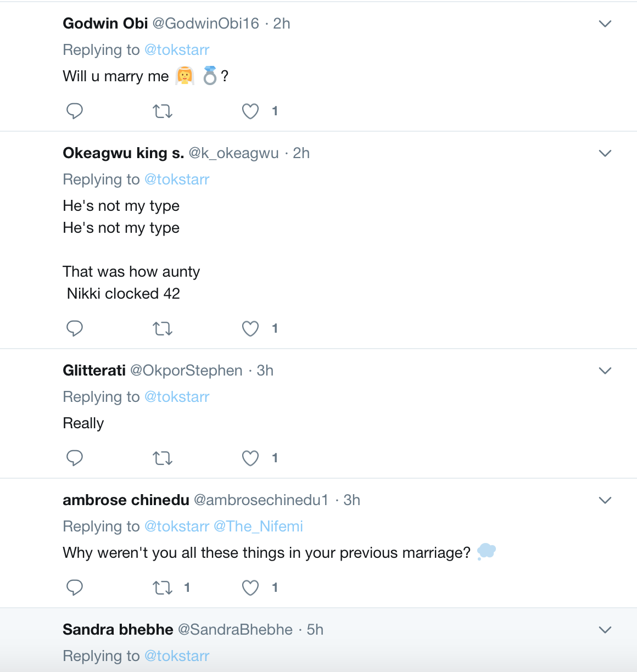Reply to ambrose chinedu's tweet
This screenshot has width=637, height=672.
75,587
